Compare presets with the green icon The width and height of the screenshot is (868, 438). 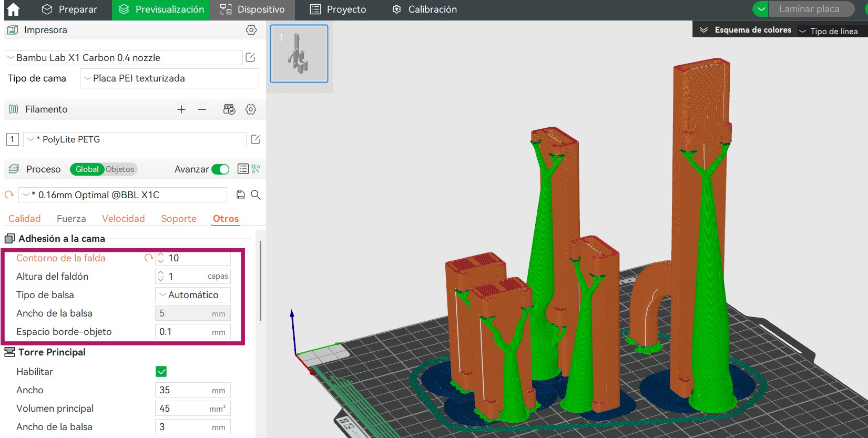coord(256,169)
